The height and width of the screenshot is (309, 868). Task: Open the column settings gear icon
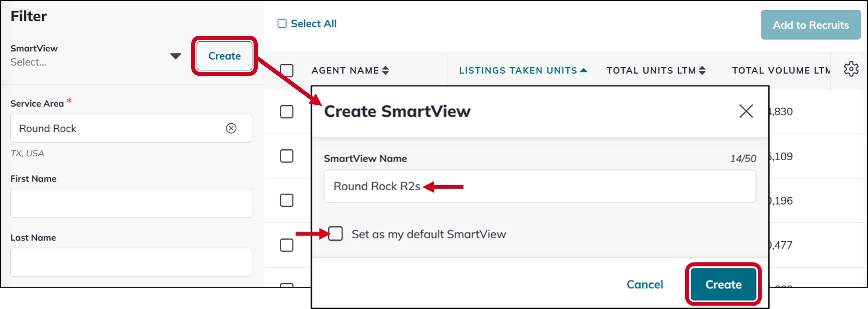click(x=851, y=69)
